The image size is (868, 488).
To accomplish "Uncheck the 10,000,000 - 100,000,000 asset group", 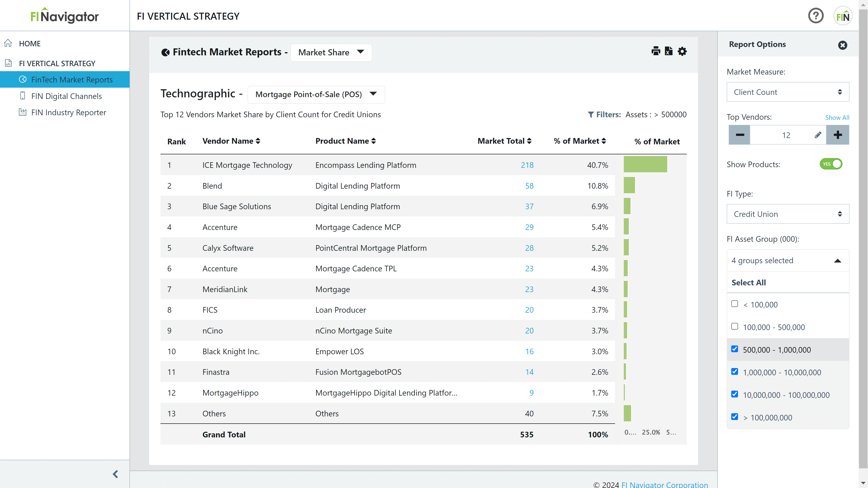I will (735, 394).
